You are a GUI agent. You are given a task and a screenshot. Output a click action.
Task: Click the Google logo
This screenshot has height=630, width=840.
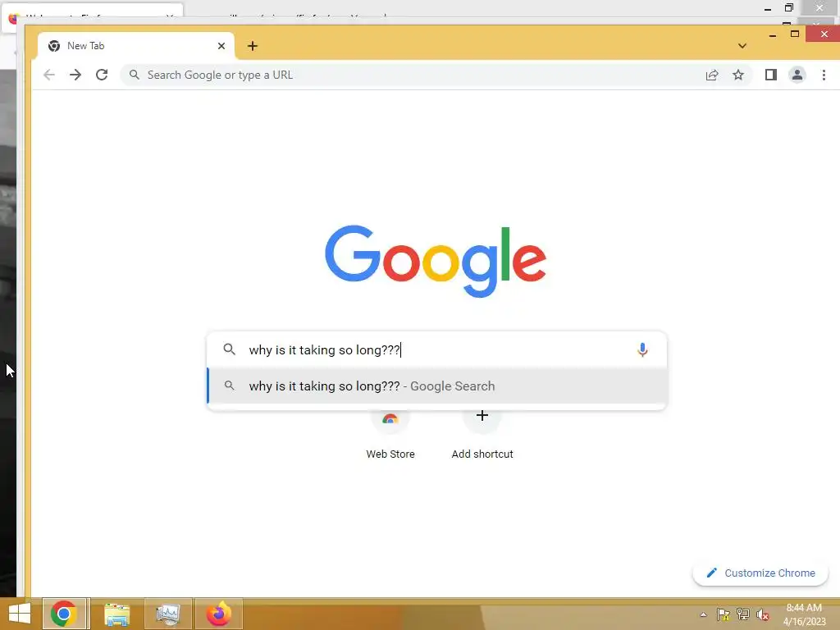(x=436, y=261)
